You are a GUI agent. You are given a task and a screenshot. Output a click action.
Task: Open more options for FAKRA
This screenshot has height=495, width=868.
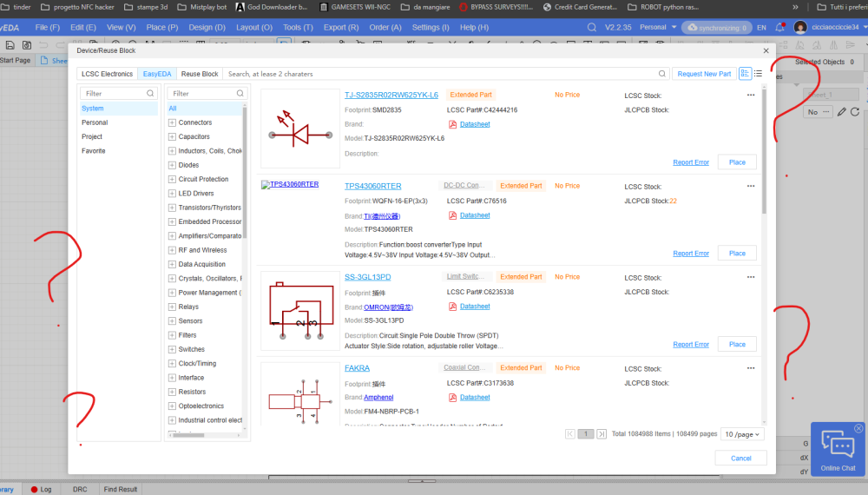tap(751, 367)
